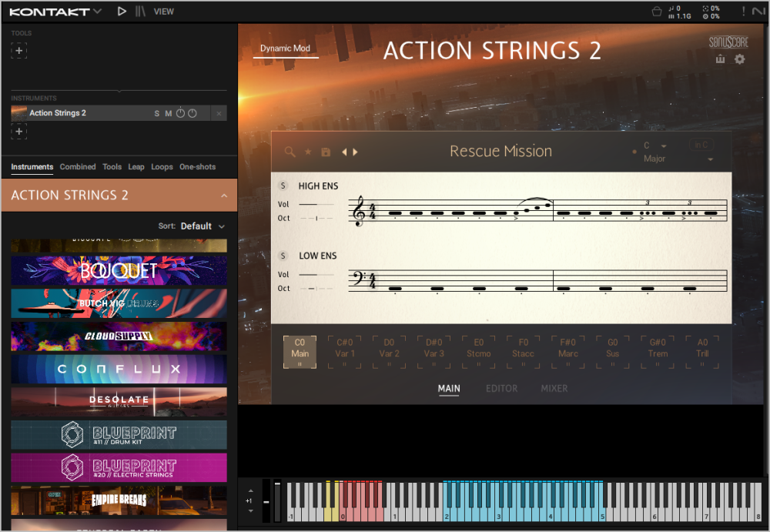The height and width of the screenshot is (532, 770).
Task: Switch to the Tools browser tab
Action: [x=112, y=167]
